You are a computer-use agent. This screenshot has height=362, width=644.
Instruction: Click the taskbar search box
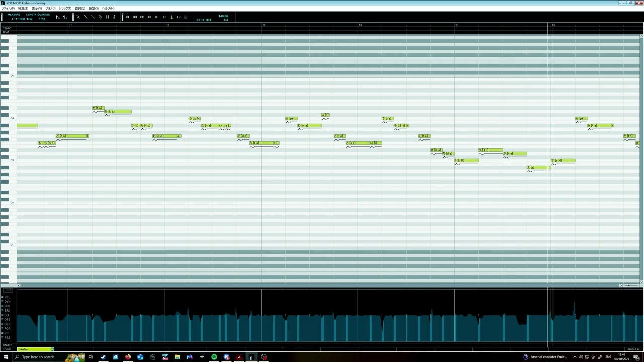pyautogui.click(x=48, y=357)
